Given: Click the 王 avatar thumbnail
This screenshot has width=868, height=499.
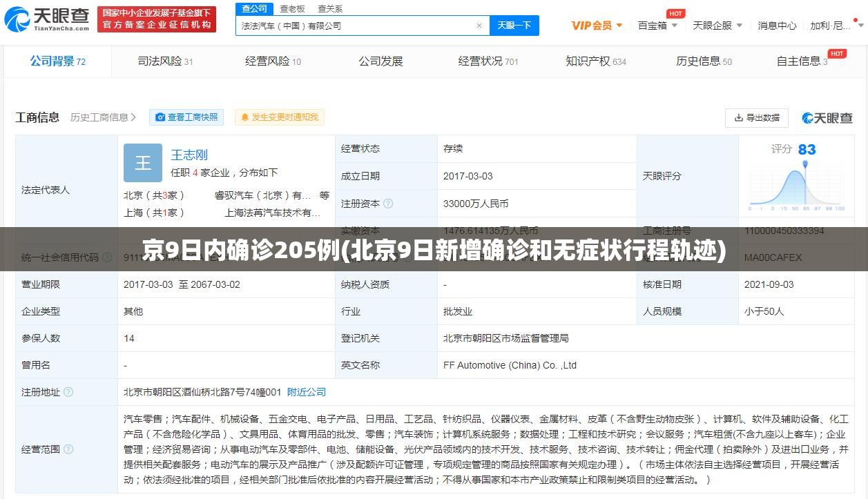Looking at the screenshot, I should point(143,163).
